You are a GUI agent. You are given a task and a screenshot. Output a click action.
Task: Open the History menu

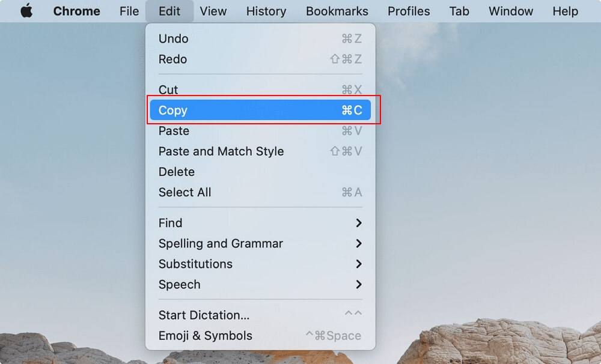pos(266,11)
